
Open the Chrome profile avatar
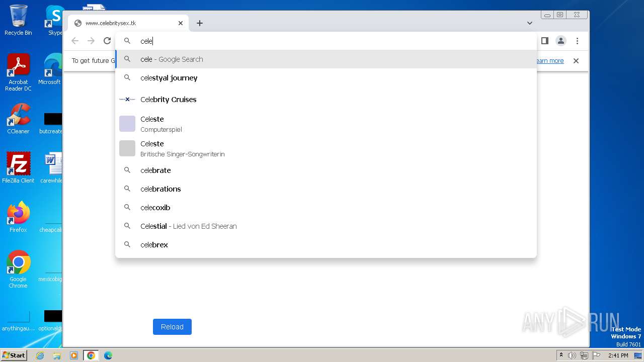(561, 41)
